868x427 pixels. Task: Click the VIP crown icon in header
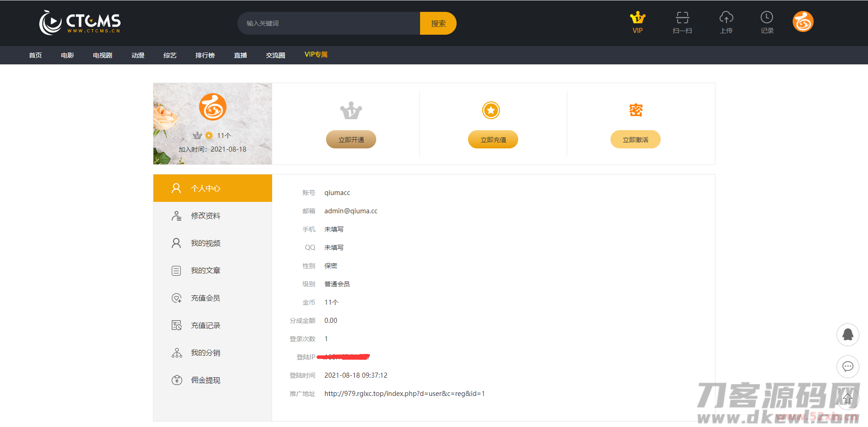[x=637, y=18]
